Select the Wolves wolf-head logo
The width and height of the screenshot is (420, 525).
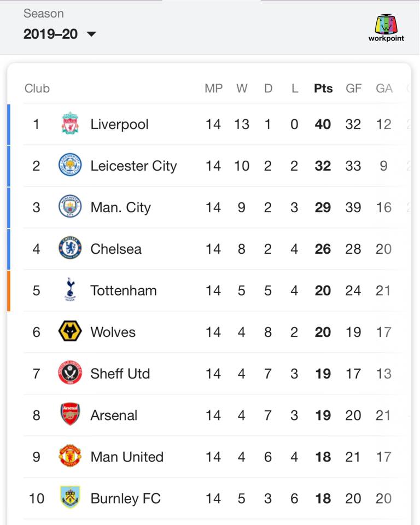(70, 331)
